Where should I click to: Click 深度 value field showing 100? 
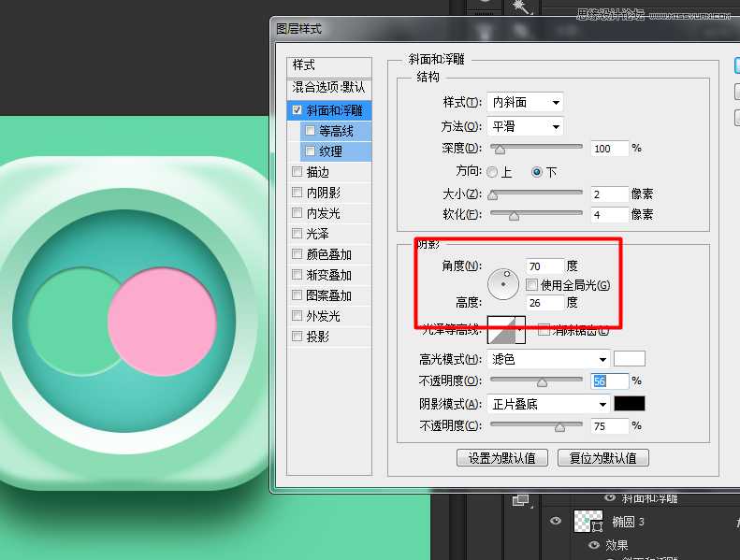(x=610, y=149)
